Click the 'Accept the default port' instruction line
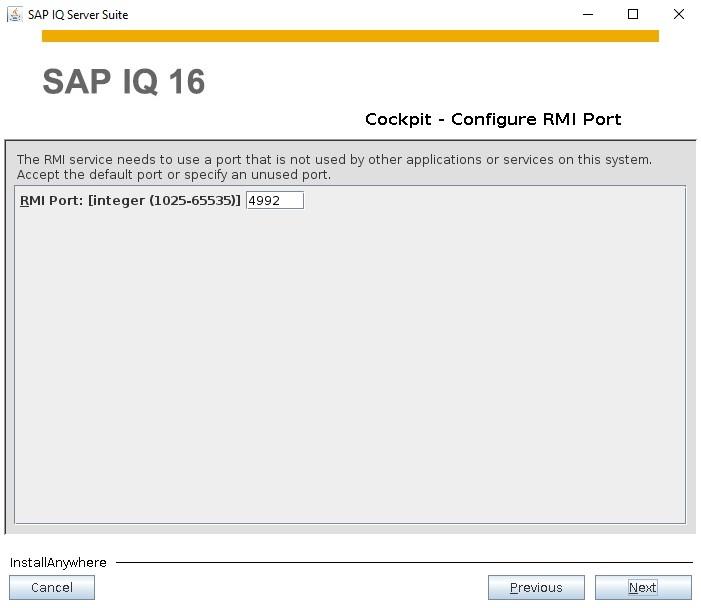This screenshot has height=608, width=701. tap(174, 175)
